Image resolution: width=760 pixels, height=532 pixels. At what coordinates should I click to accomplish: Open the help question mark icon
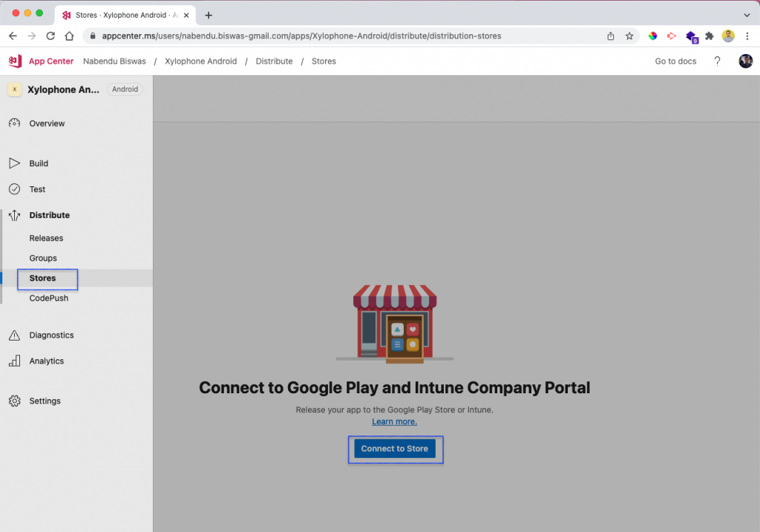[x=718, y=61]
